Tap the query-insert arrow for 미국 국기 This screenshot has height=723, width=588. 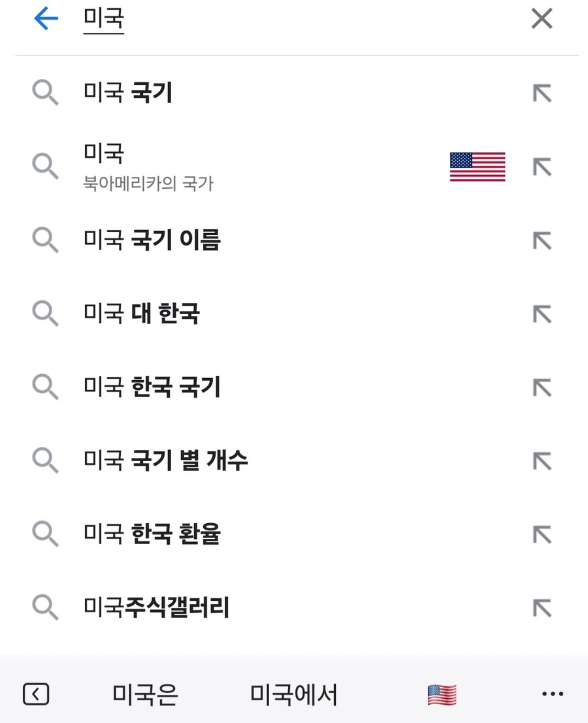pos(541,93)
